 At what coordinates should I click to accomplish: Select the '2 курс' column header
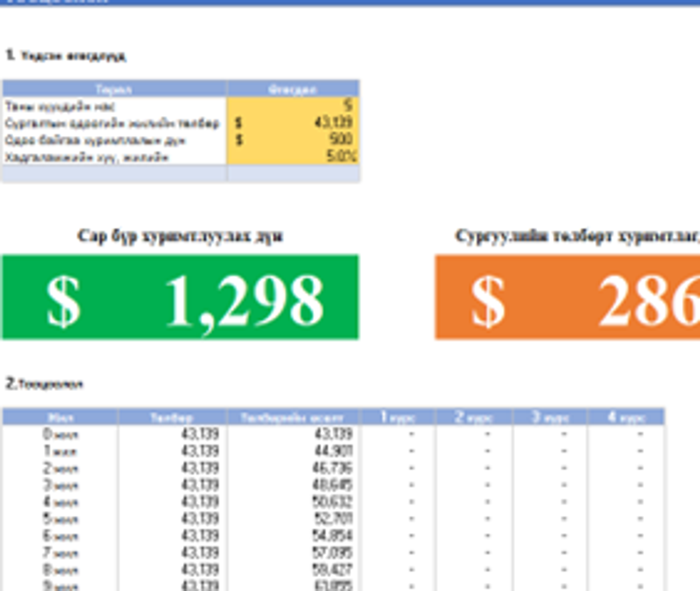tap(474, 417)
